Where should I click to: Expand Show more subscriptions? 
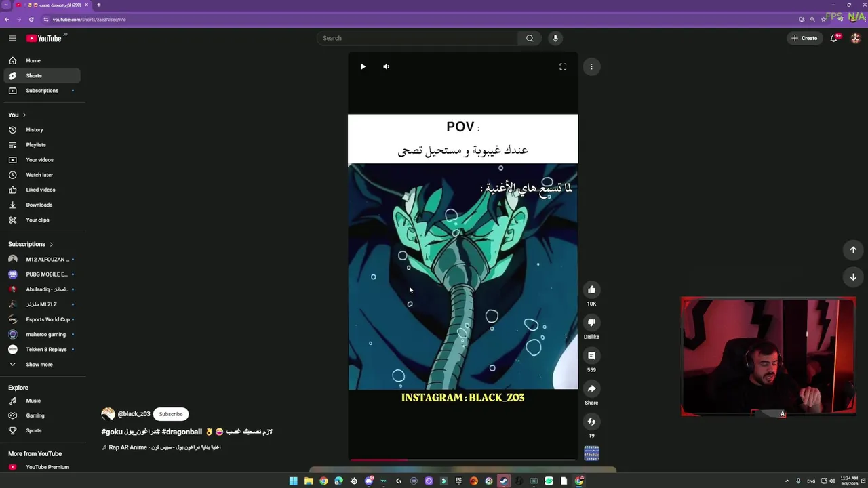[41, 364]
